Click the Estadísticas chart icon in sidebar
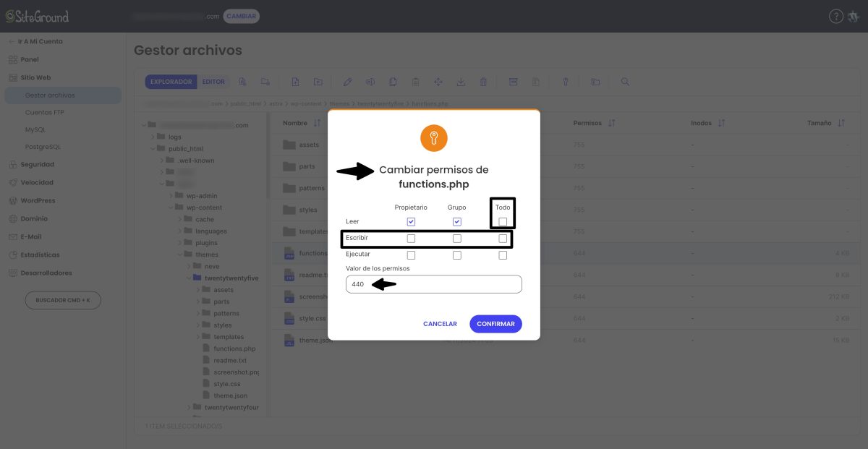 (13, 255)
